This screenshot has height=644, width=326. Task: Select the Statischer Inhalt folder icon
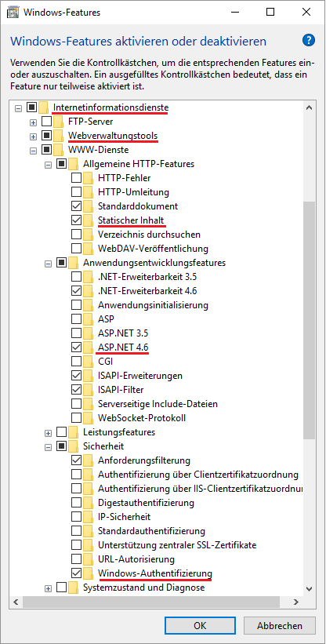[x=89, y=220]
